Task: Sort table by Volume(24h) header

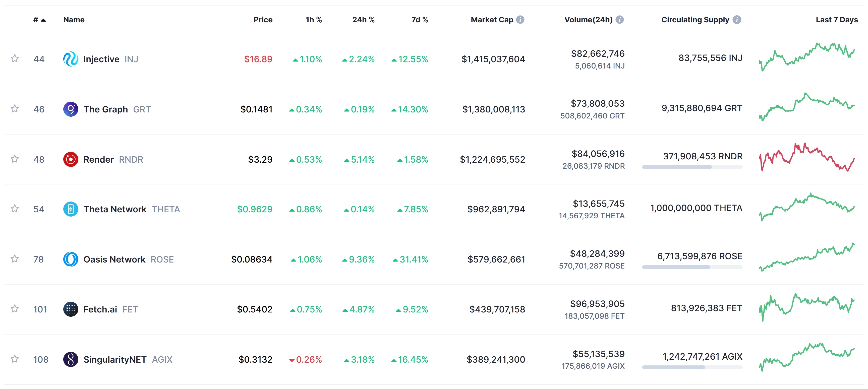Action: coord(588,20)
